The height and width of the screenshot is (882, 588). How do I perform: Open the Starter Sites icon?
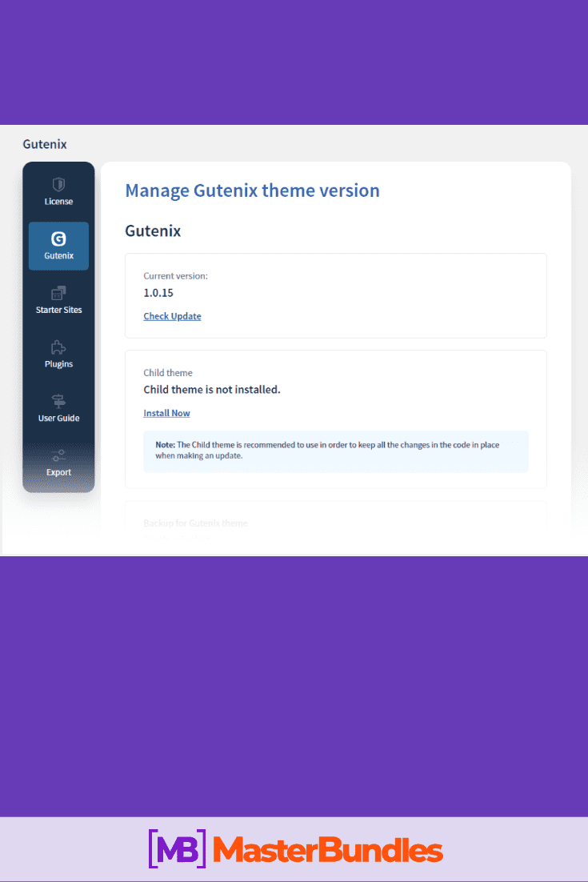point(58,293)
